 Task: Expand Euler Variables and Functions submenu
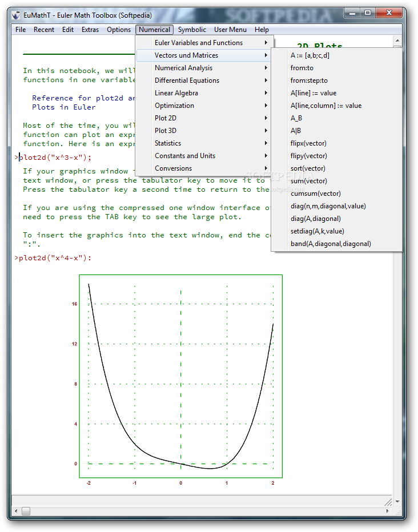[203, 43]
